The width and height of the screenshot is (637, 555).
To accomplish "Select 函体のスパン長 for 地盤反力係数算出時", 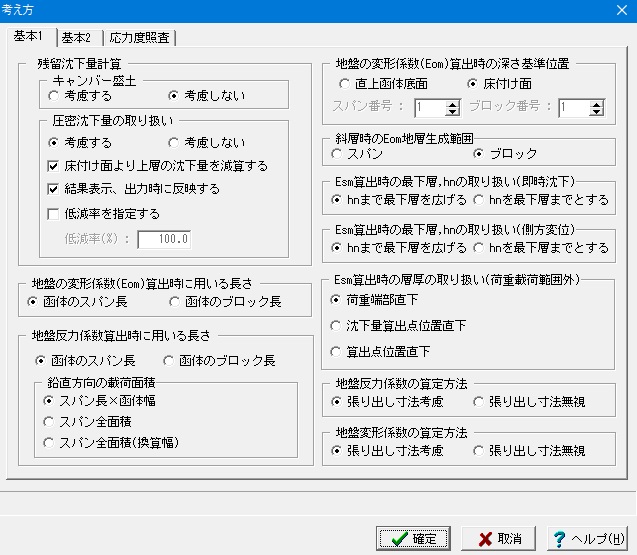I will tap(85, 361).
